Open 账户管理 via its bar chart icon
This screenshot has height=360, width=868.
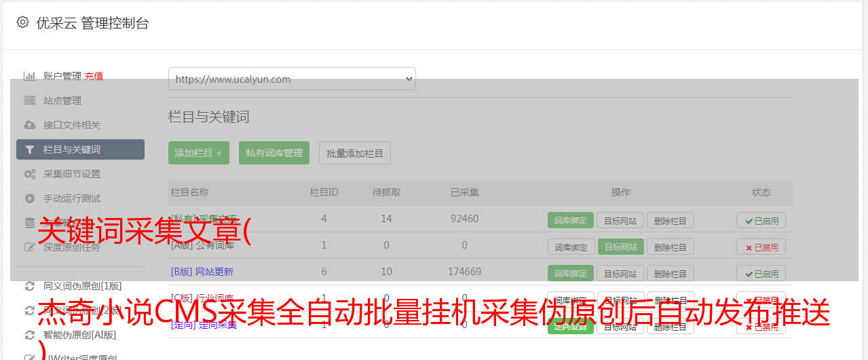pos(30,76)
